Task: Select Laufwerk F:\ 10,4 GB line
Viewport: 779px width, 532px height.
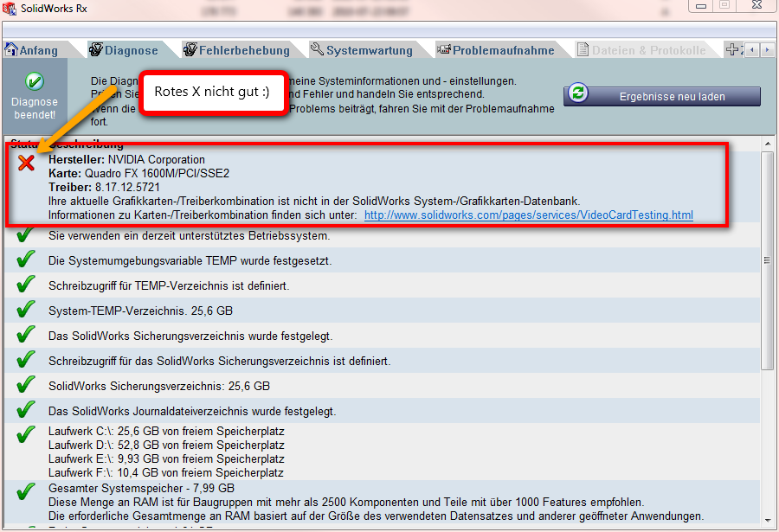Action: [166, 473]
